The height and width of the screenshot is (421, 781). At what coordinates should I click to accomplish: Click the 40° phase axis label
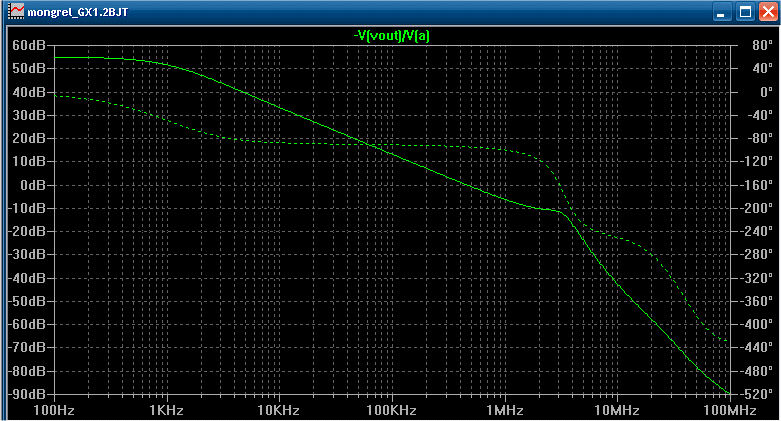point(763,68)
